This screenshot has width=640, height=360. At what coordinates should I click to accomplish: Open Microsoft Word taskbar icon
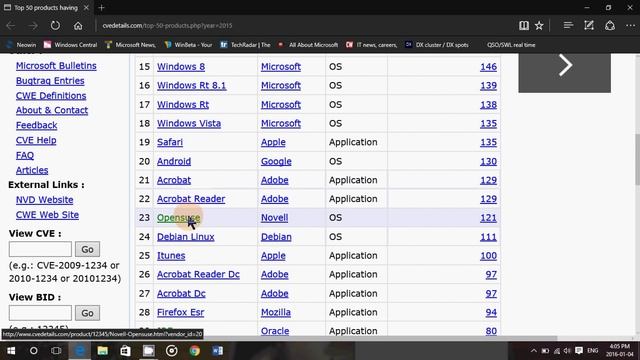218,351
